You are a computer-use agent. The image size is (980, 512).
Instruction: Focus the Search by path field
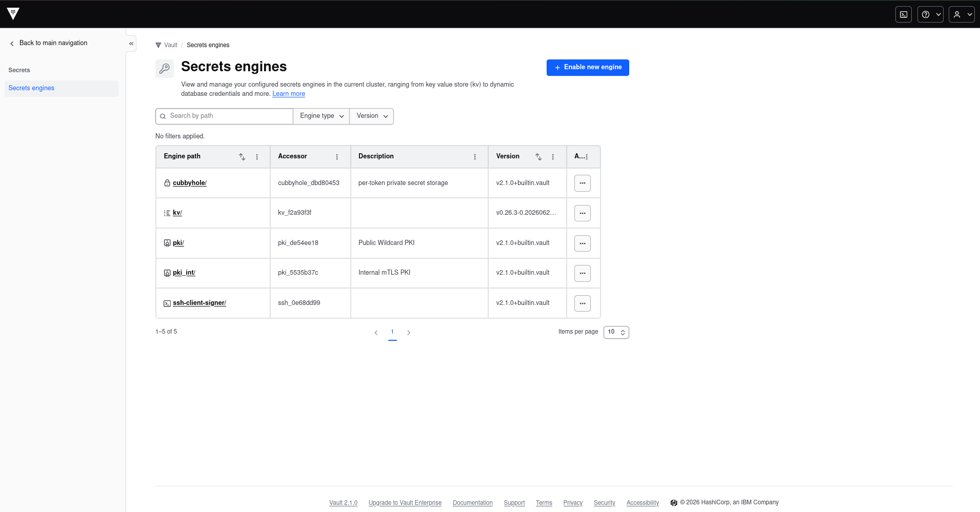[x=224, y=116]
